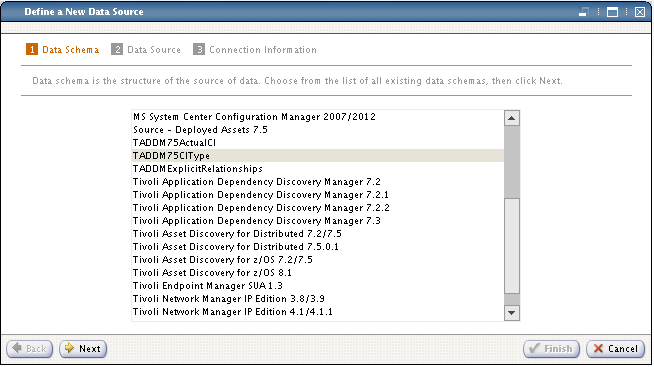
Task: Select Tivoli Network Manager IP Edition 3.8/3.9
Action: click(x=317, y=299)
